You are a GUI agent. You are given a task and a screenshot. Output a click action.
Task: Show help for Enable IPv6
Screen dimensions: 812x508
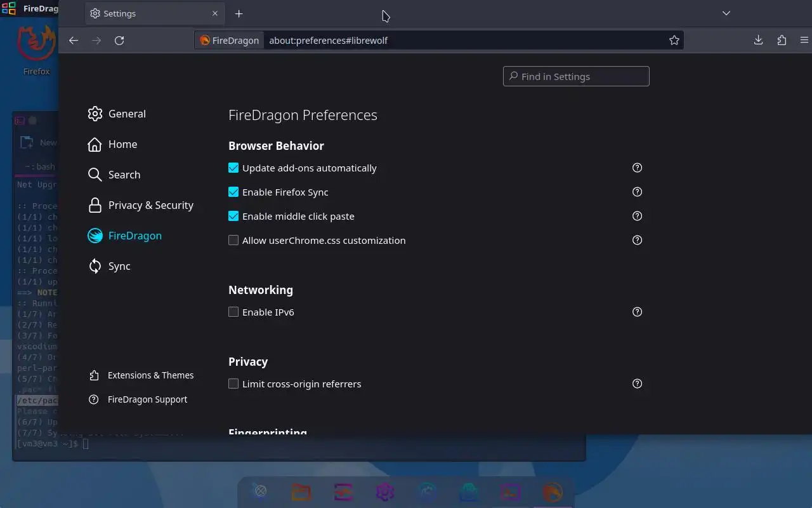[x=638, y=312]
